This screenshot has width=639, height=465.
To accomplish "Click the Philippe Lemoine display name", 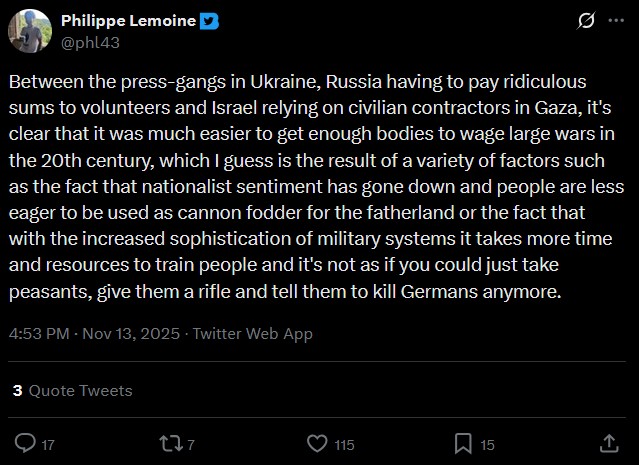I will pos(128,21).
